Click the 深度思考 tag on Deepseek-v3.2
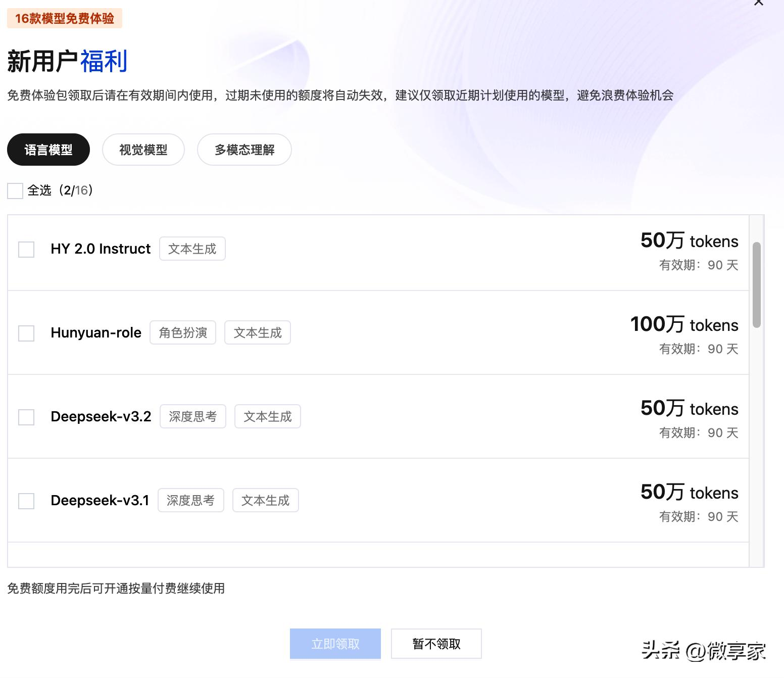784x678 pixels. pos(193,416)
